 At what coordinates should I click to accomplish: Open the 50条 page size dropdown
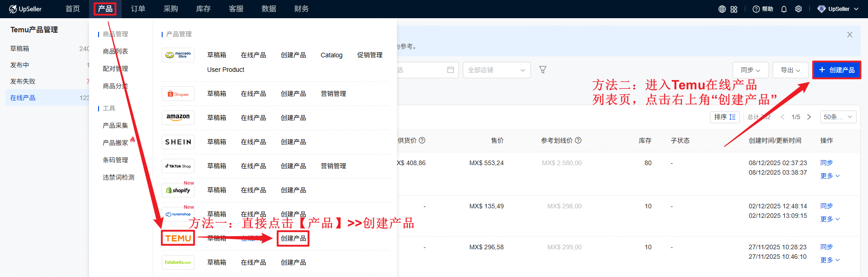[x=838, y=117]
